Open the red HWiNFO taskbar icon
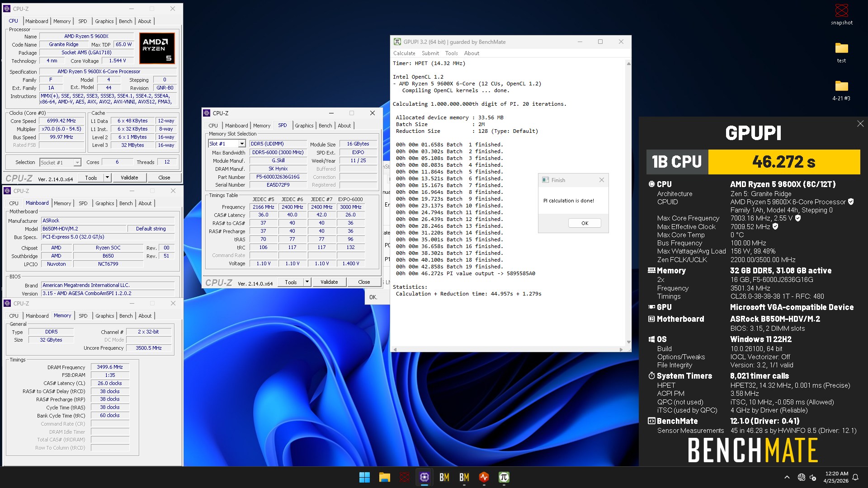868x488 pixels. coord(484,477)
